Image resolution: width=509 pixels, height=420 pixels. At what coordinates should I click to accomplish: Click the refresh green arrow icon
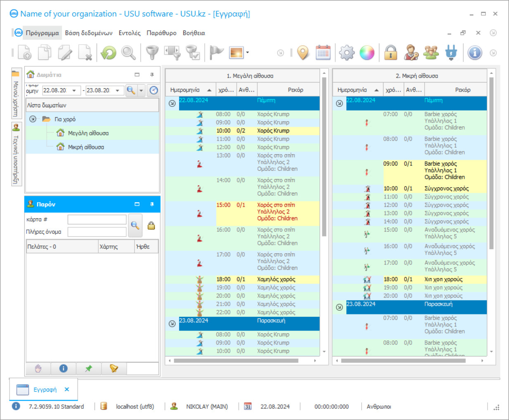tap(109, 53)
